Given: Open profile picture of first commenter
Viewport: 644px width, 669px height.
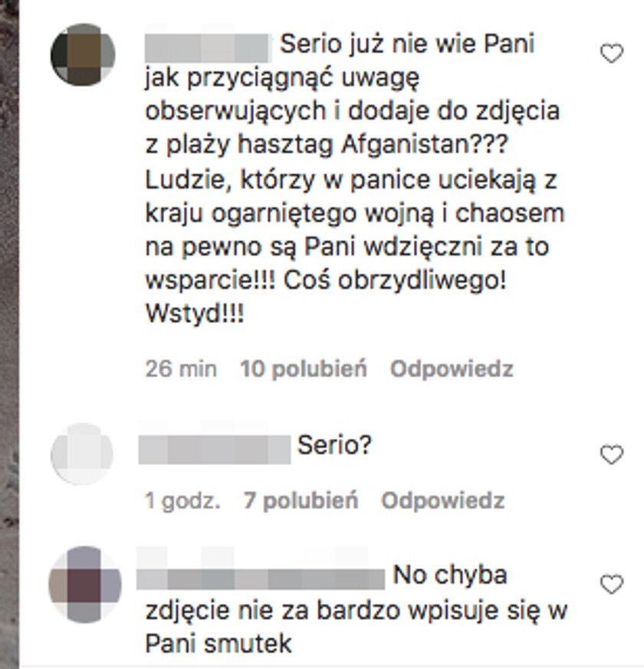Looking at the screenshot, I should (83, 54).
